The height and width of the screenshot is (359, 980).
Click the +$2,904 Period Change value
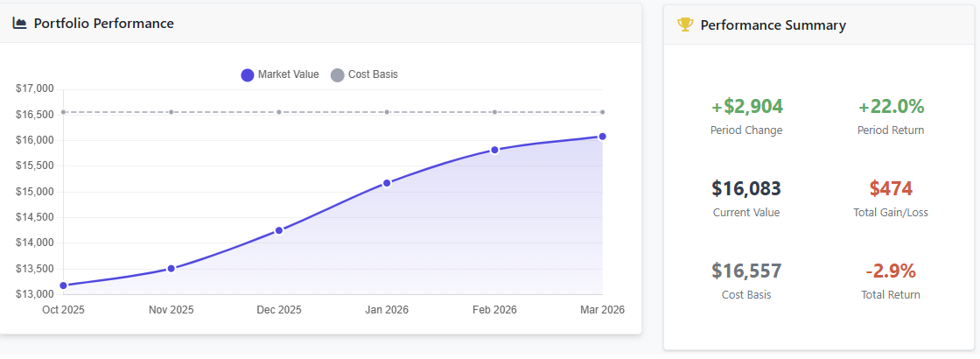click(x=746, y=107)
